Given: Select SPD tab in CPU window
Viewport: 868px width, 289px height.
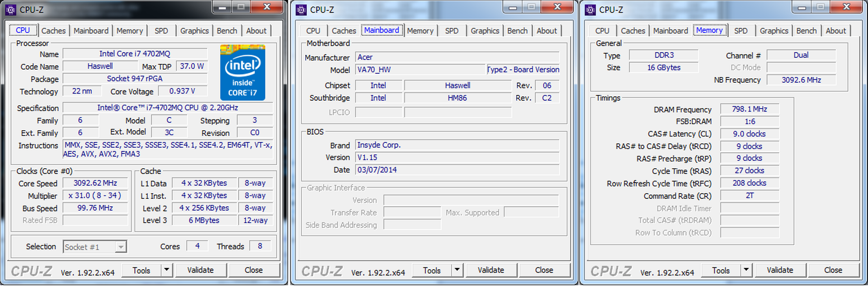Looking at the screenshot, I should pyautogui.click(x=161, y=31).
